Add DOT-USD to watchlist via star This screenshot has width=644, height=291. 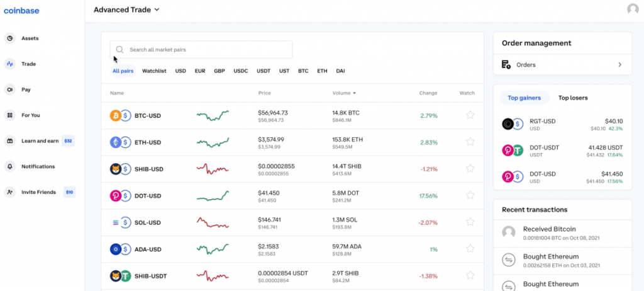click(x=470, y=195)
